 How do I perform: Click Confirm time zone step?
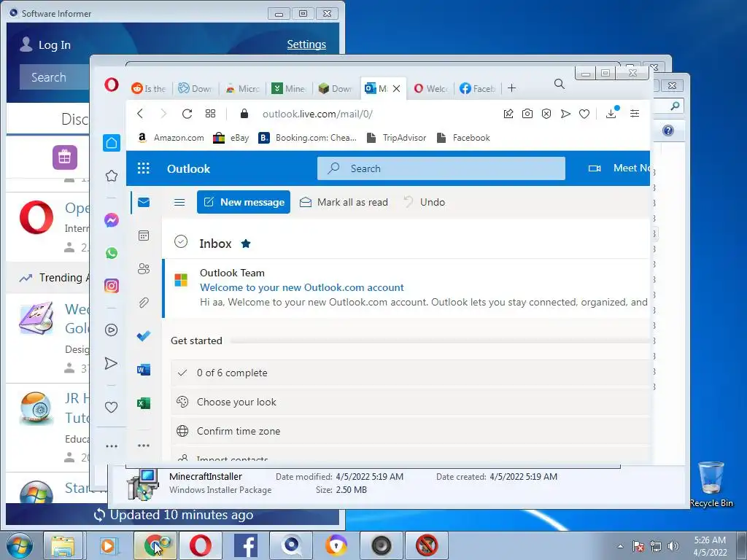coord(410,431)
